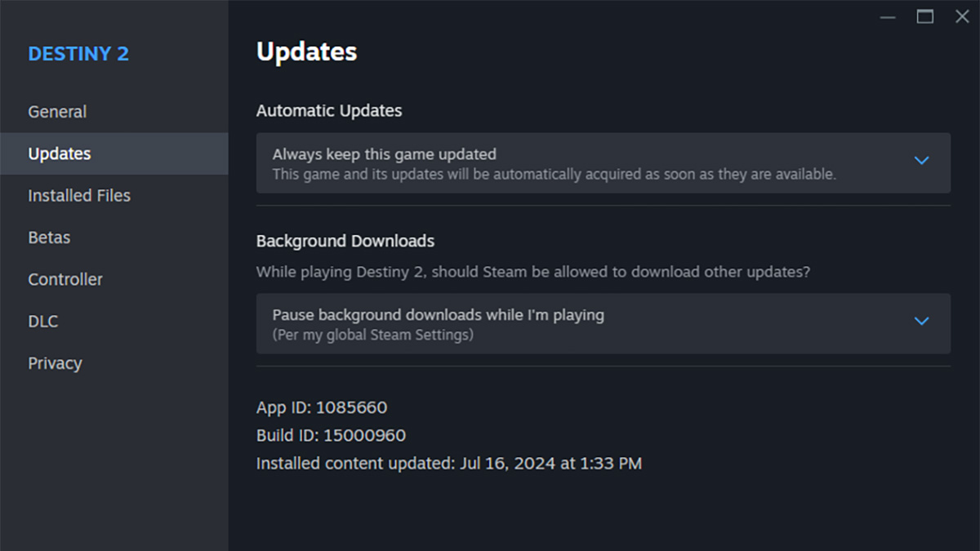Open the DLC tab
980x551 pixels.
pyautogui.click(x=43, y=322)
